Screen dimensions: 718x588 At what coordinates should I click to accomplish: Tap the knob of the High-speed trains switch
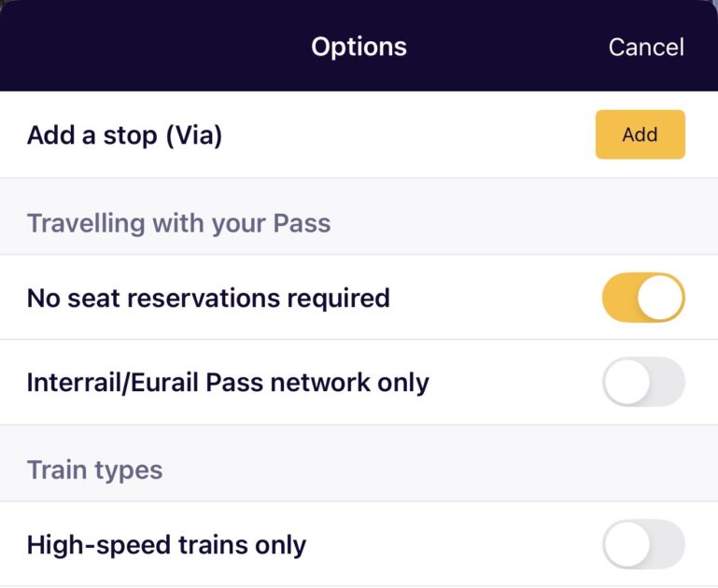[x=626, y=544]
